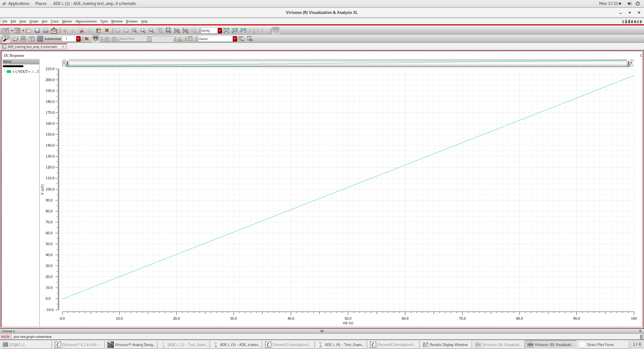The height and width of the screenshot is (349, 644).
Task: Select the auto grid subwindow layout
Action: [x=40, y=39]
